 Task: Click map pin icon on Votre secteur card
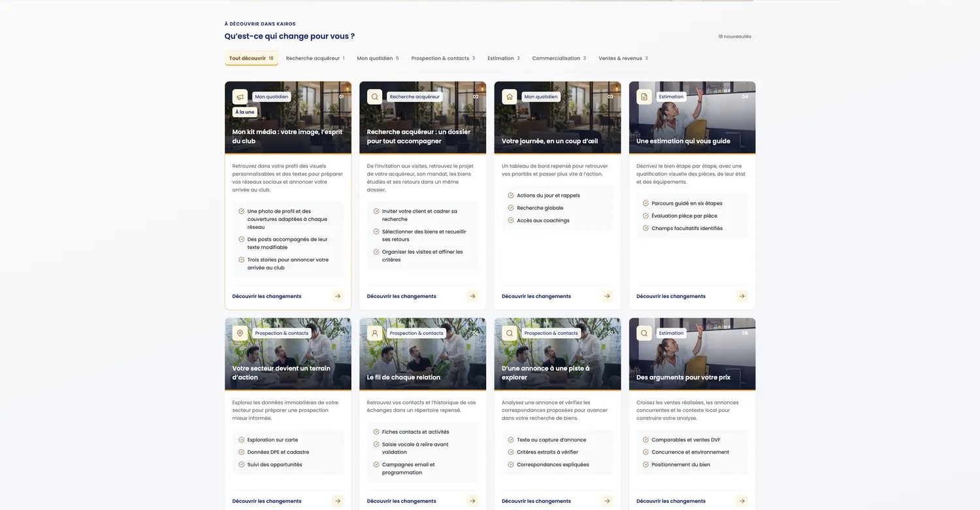(240, 333)
